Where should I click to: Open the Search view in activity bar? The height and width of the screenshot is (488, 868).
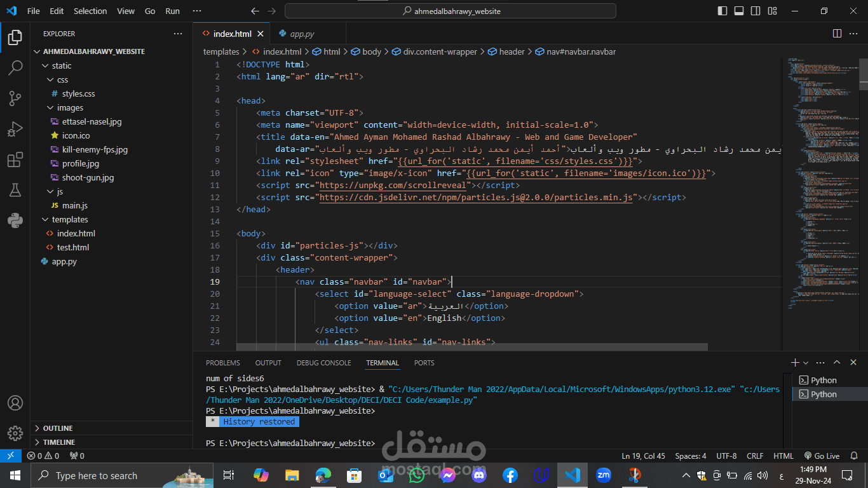(15, 68)
